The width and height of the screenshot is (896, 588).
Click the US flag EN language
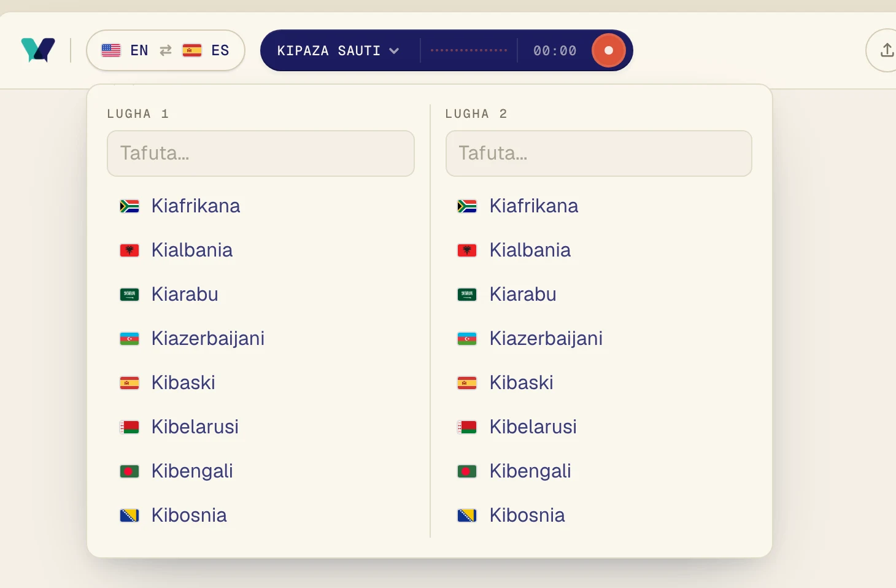125,50
